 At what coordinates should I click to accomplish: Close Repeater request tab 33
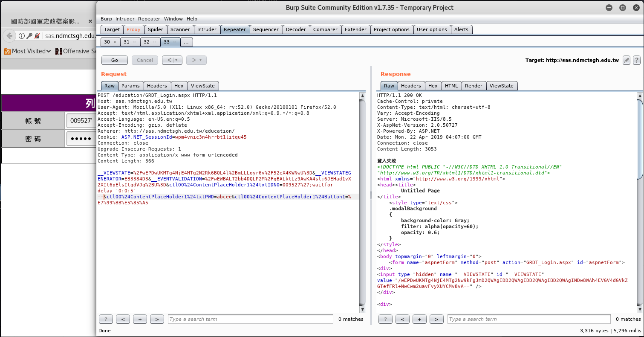coord(174,42)
